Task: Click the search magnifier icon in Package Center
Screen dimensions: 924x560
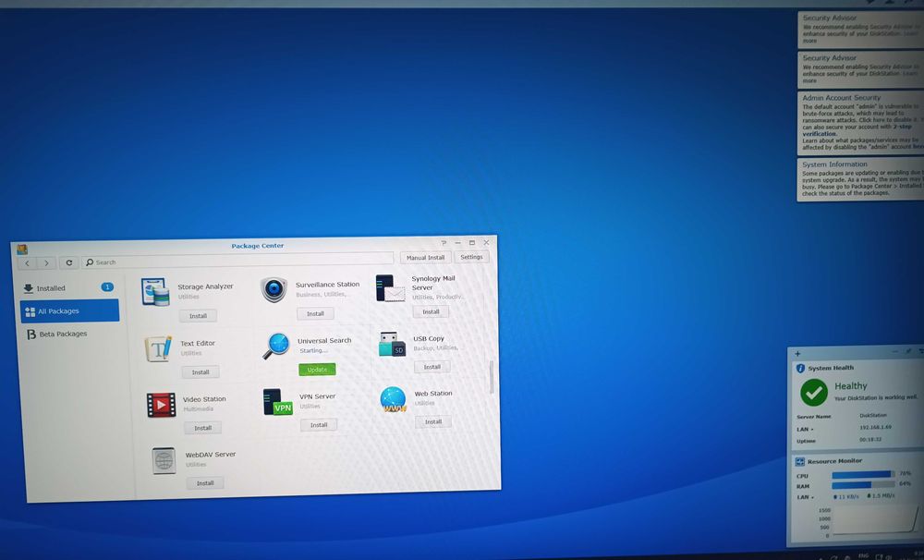Action: point(90,262)
